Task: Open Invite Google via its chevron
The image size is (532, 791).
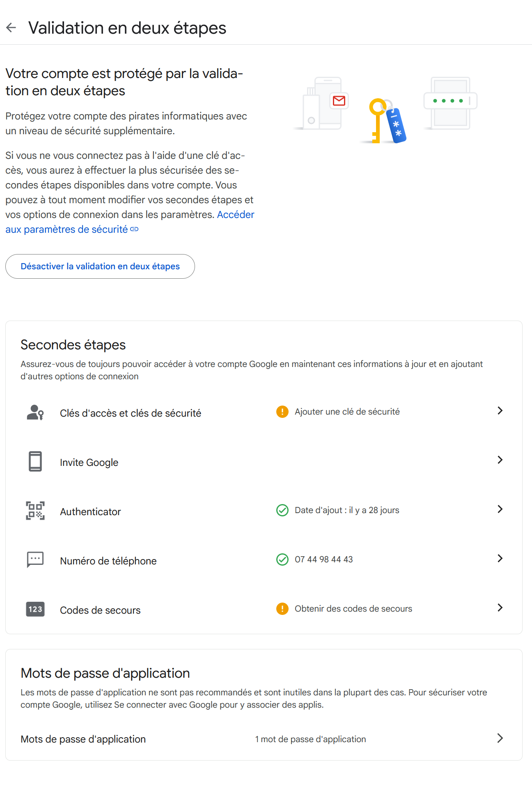Action: 500,460
